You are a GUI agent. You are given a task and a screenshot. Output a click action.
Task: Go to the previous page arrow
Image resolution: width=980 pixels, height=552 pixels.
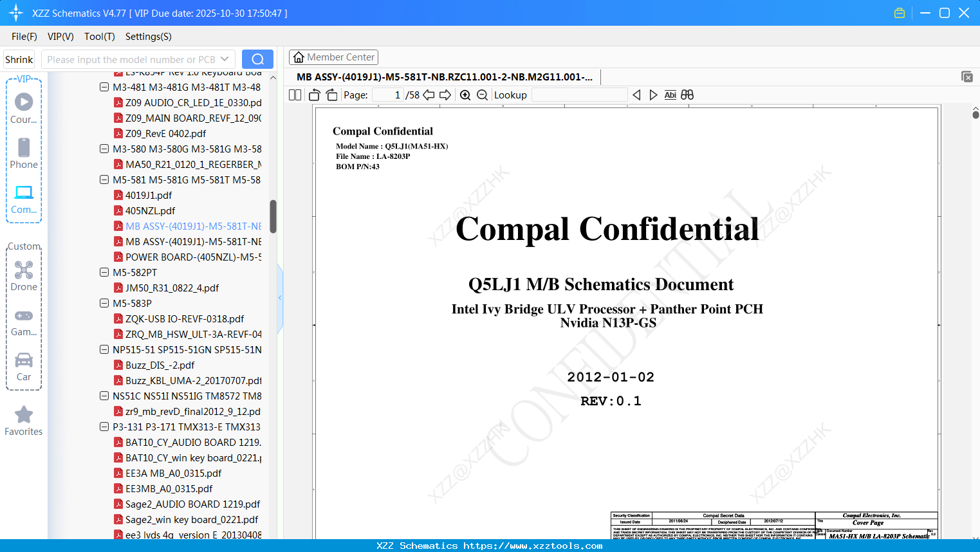(x=429, y=95)
